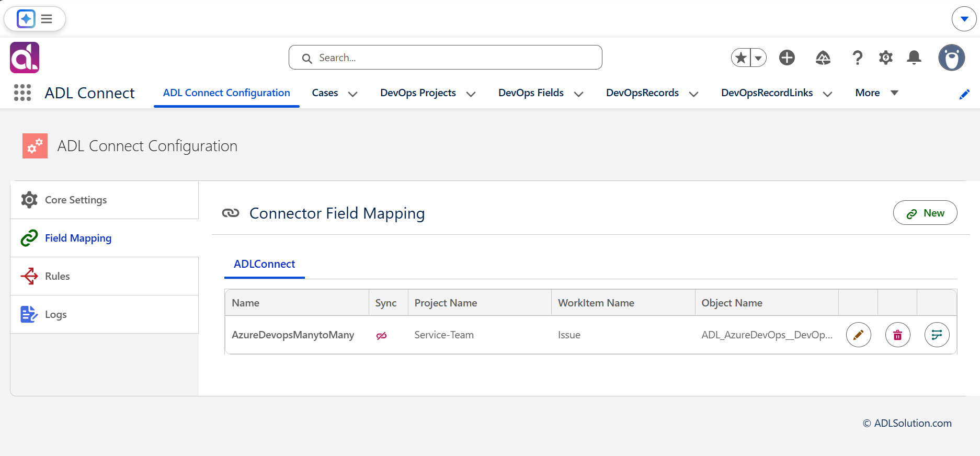Image resolution: width=980 pixels, height=456 pixels.
Task: Click the ADL Connect app name
Action: tap(89, 93)
